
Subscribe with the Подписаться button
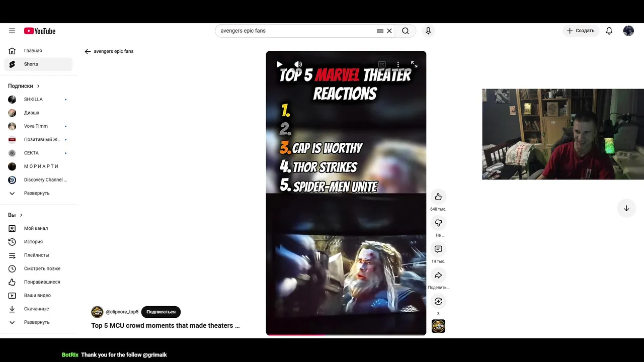click(x=161, y=312)
